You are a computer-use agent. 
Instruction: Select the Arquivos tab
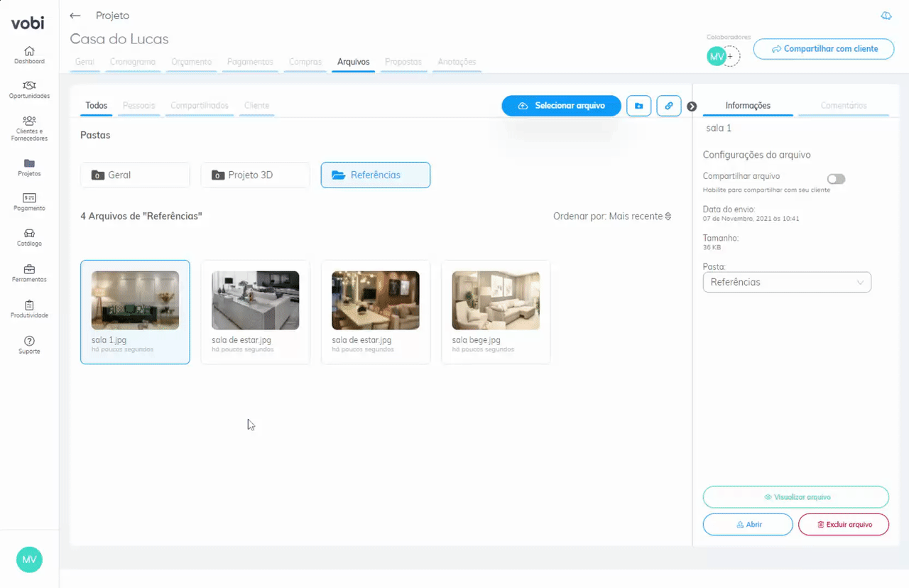click(354, 62)
